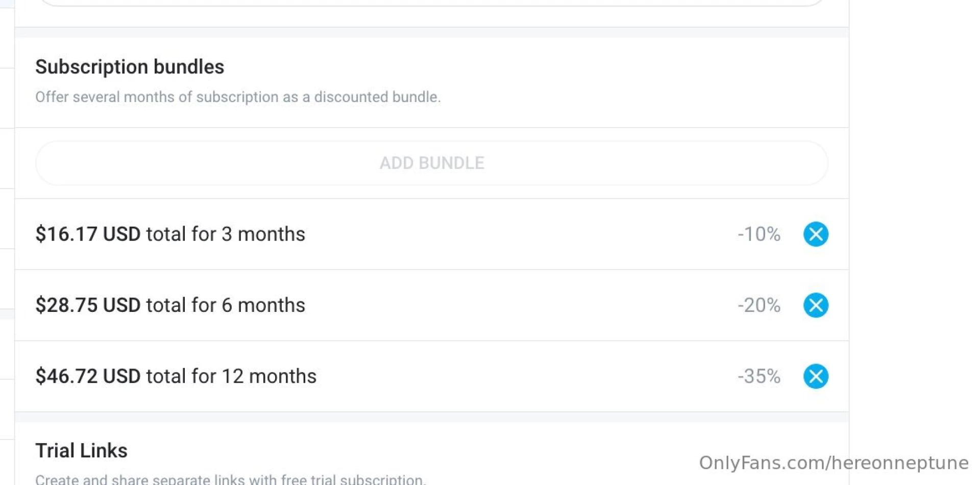Remove the 12 months subscription bundle
980x485 pixels.
[815, 376]
